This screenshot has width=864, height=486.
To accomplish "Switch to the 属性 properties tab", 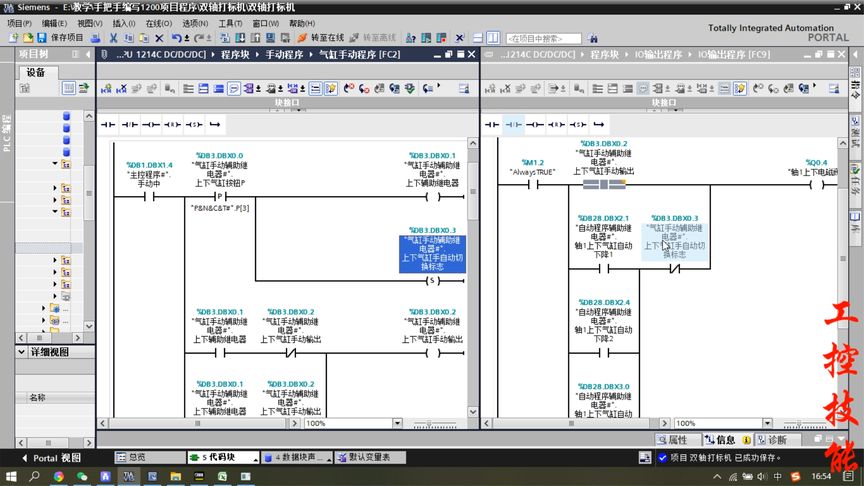I will pyautogui.click(x=673, y=440).
